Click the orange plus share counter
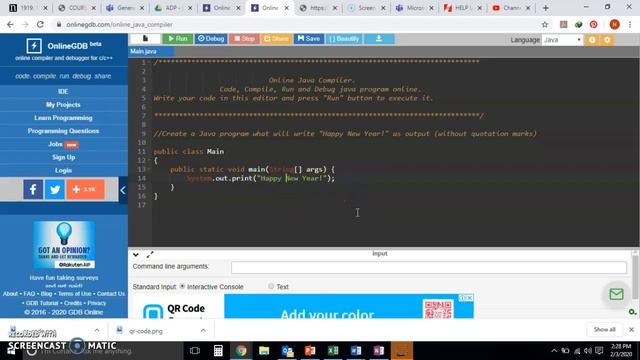640x360 pixels. 85,189
